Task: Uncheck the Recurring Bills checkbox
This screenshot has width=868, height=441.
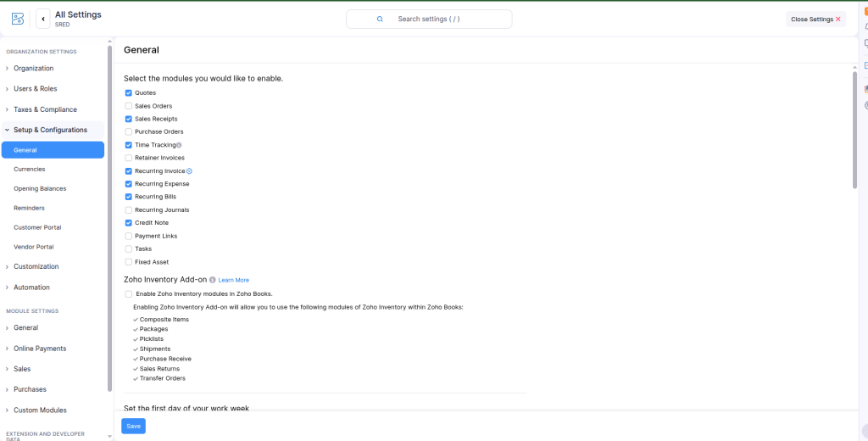Action: (x=129, y=197)
